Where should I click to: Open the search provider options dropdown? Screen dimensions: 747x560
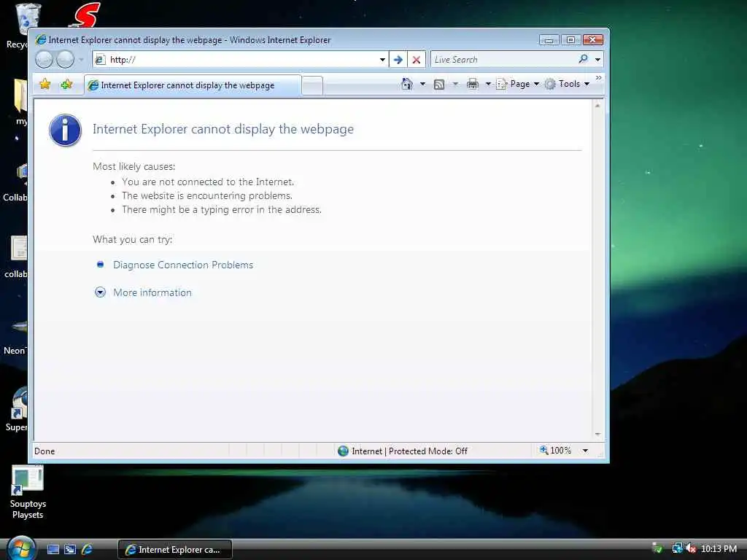pos(598,60)
